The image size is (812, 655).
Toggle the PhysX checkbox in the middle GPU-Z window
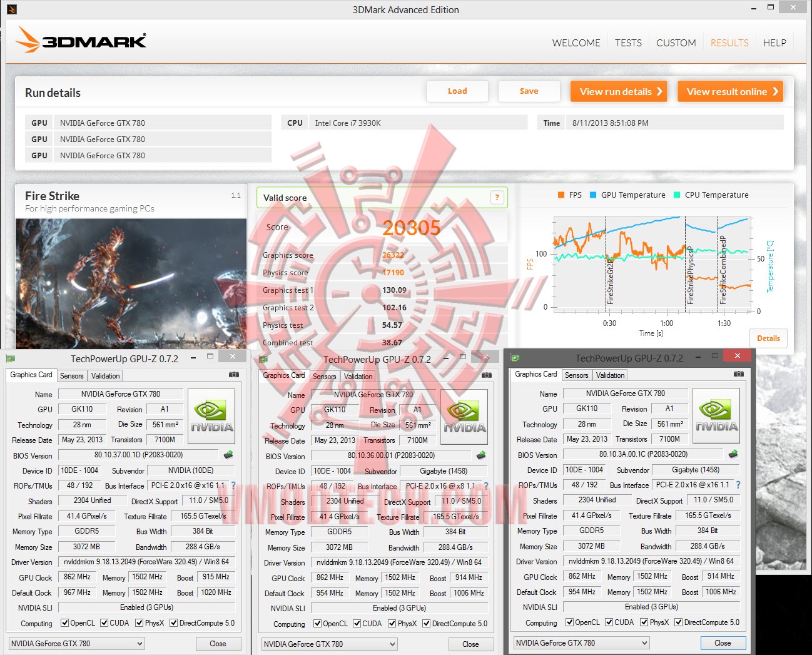pos(392,624)
